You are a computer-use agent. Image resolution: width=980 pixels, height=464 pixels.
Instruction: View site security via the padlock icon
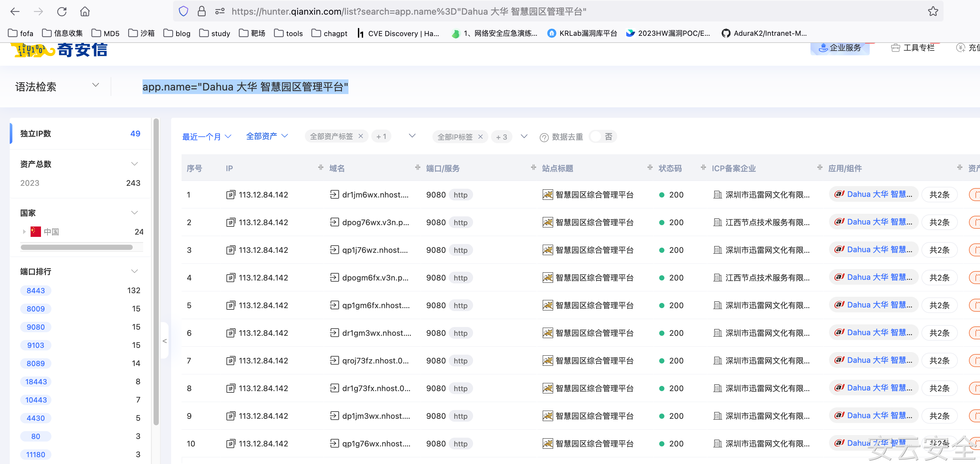click(202, 11)
